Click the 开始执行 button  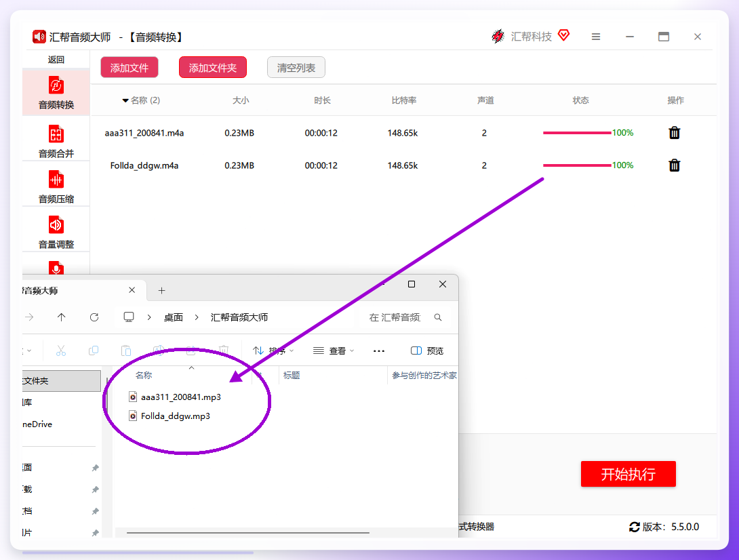click(628, 474)
